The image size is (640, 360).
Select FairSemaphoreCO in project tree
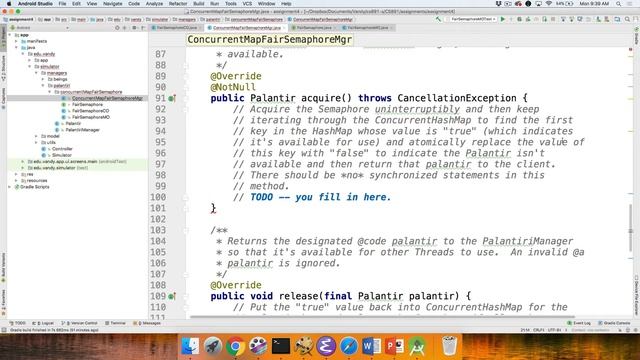(90, 111)
